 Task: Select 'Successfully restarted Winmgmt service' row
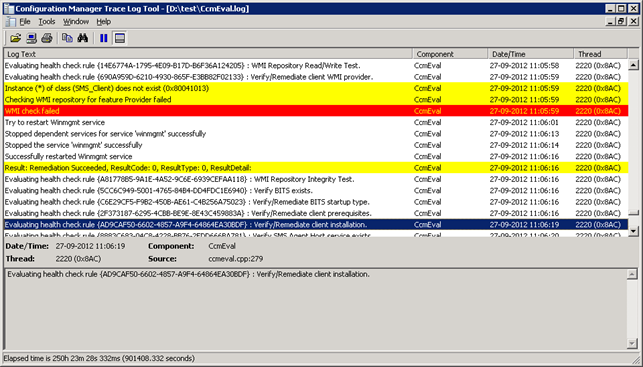(x=316, y=156)
